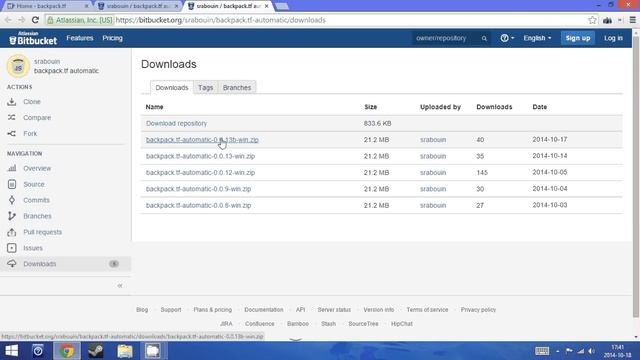Switch to the Tags tab
Screen dimensions: 640x360
click(x=205, y=88)
